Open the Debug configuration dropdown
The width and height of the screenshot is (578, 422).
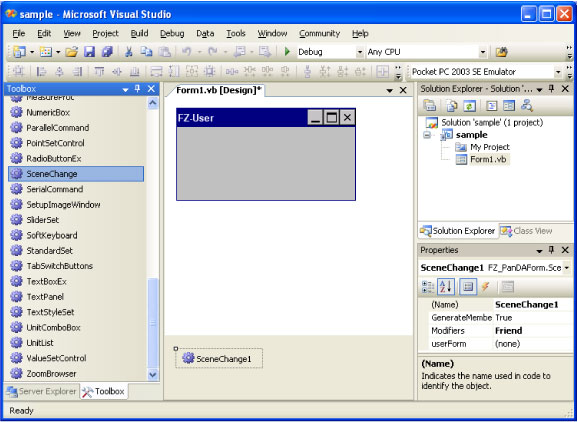tap(360, 52)
